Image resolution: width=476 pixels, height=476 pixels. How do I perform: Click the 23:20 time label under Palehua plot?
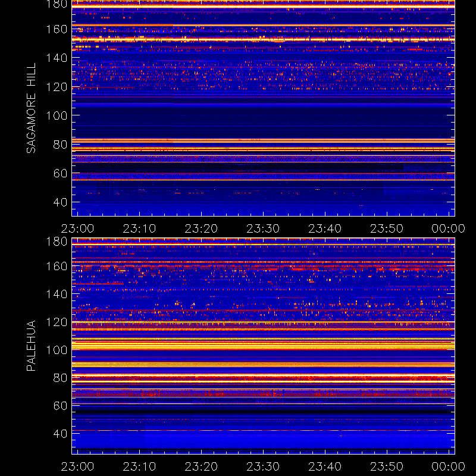[x=201, y=466]
